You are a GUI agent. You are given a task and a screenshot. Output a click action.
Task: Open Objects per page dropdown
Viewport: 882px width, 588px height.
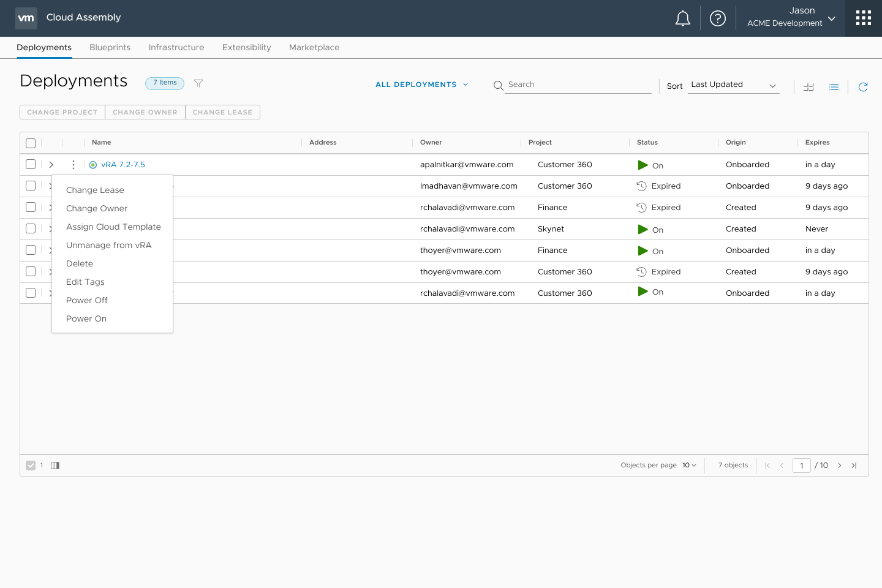click(x=689, y=466)
